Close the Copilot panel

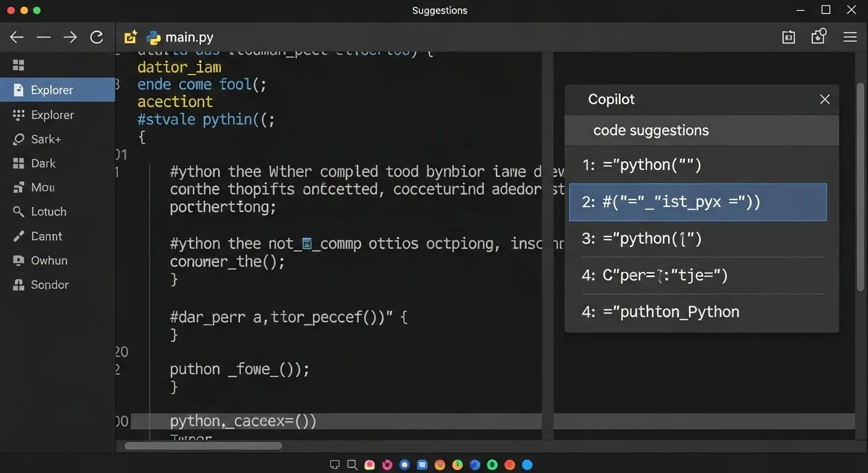tap(825, 99)
